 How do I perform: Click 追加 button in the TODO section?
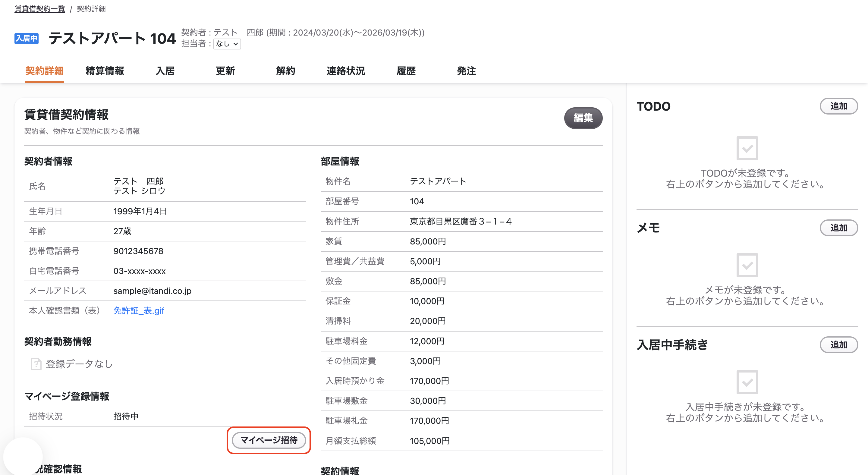click(839, 106)
